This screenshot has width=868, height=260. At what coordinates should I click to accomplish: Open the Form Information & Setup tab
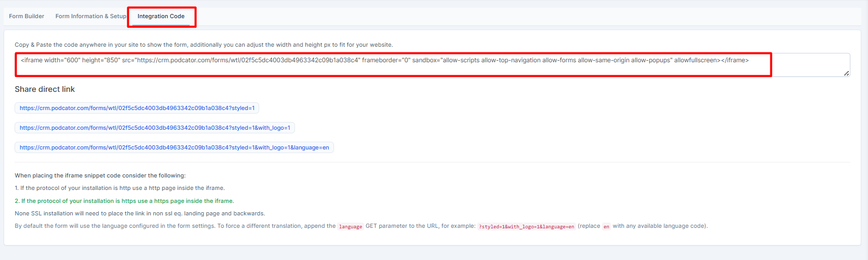91,16
